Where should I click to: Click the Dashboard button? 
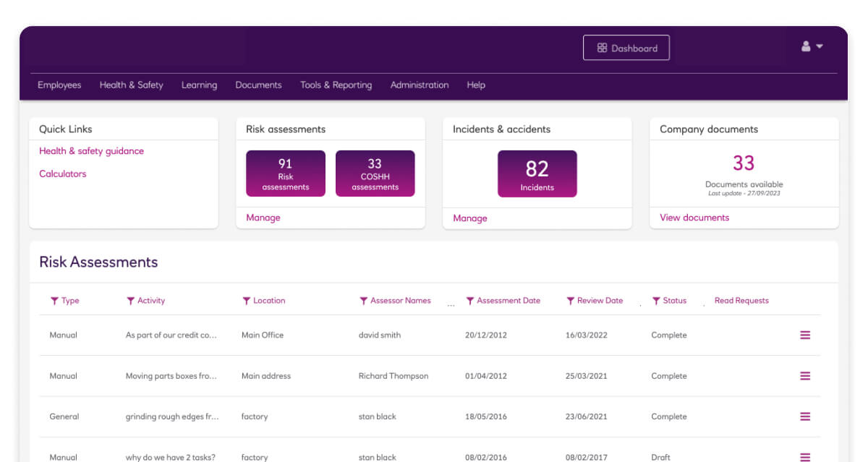[x=626, y=48]
